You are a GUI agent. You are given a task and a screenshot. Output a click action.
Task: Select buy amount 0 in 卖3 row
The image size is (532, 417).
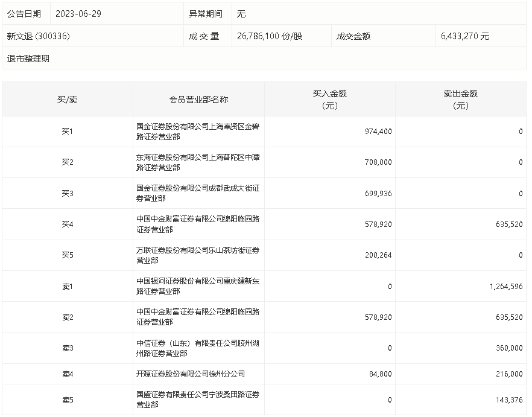(390, 348)
